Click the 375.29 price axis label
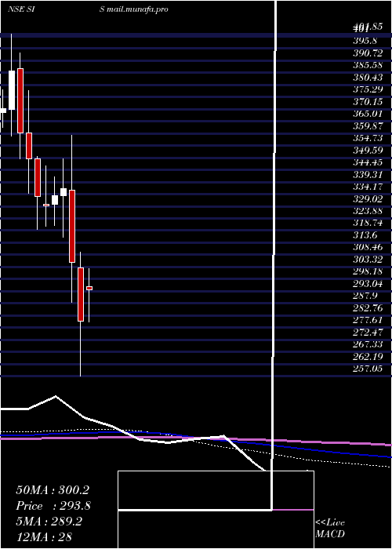This screenshot has width=392, height=549. (368, 89)
